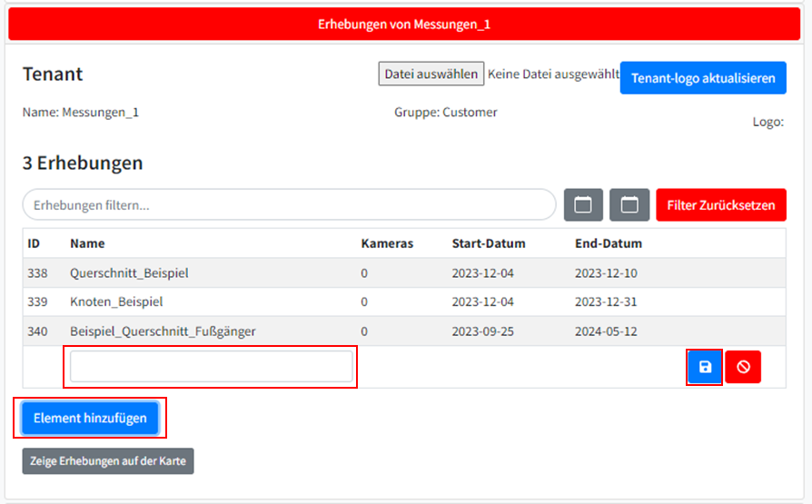Focus the empty new-row name input
Screen dimensions: 812x504
[212, 366]
